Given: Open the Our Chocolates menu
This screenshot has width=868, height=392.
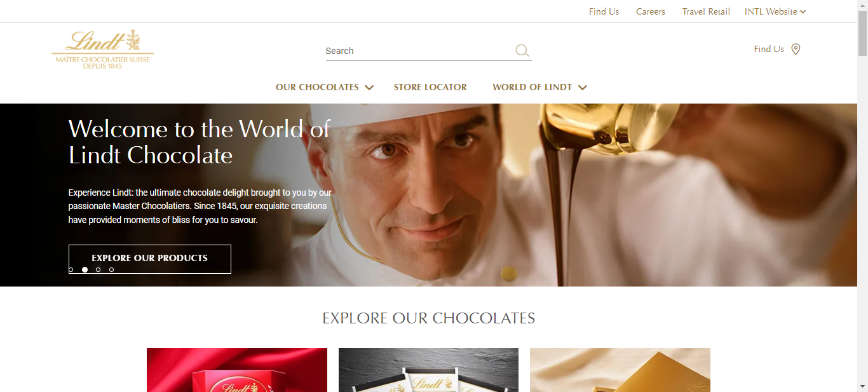Looking at the screenshot, I should coord(317,87).
